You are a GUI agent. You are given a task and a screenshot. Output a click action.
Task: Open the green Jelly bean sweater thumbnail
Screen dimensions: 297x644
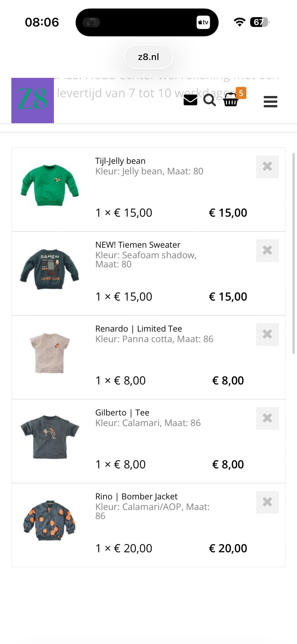pos(50,185)
